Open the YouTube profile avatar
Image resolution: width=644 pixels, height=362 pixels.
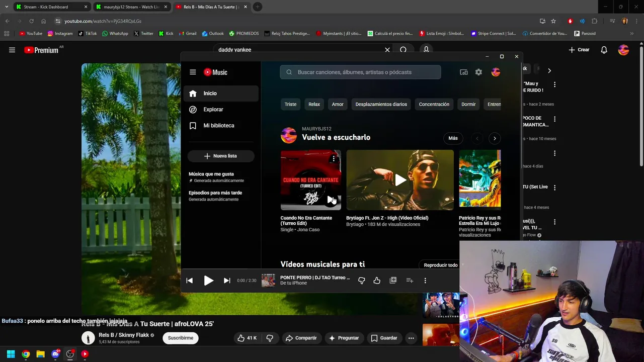pyautogui.click(x=623, y=50)
